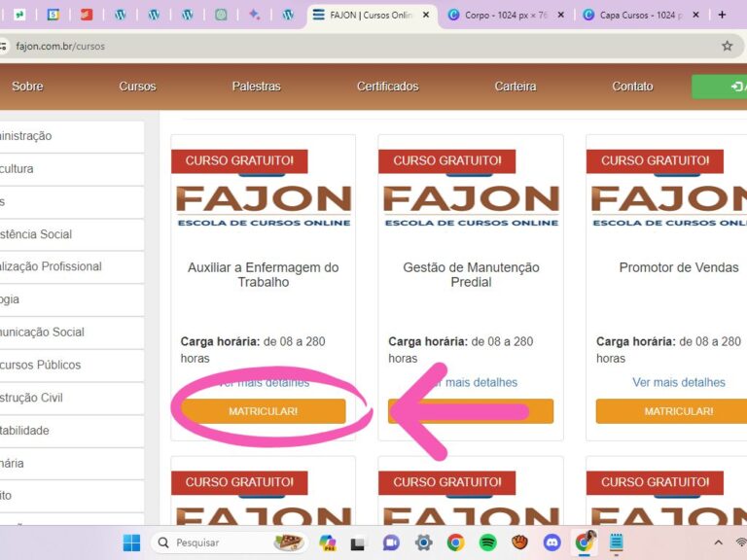
Task: Close the FAJON | Cursos Online tab
Action: pos(426,16)
